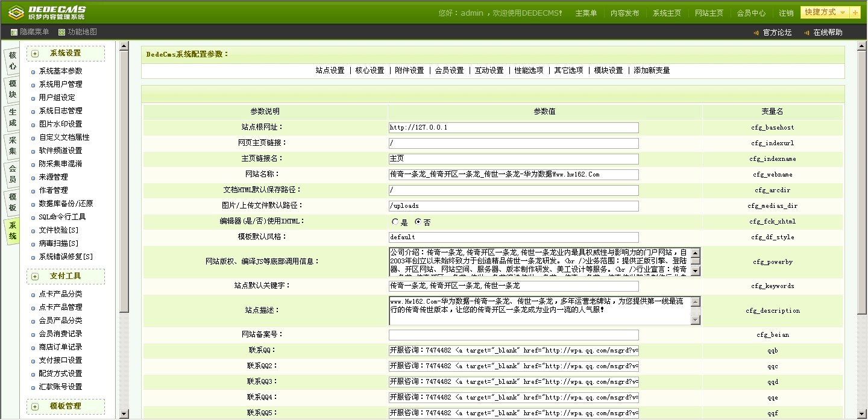Click the sidebar scrollbar down arrow
This screenshot has width=868, height=420.
pos(124,413)
